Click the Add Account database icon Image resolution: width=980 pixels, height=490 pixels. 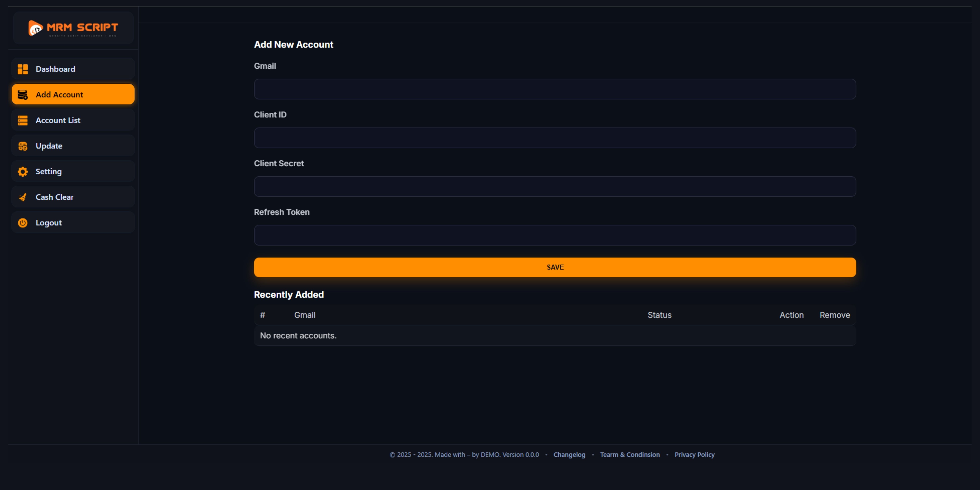[x=23, y=94]
